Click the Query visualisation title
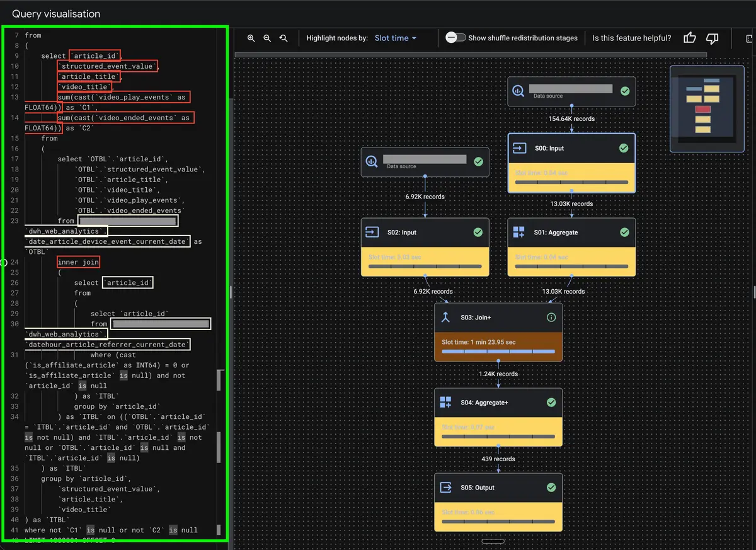 point(56,13)
